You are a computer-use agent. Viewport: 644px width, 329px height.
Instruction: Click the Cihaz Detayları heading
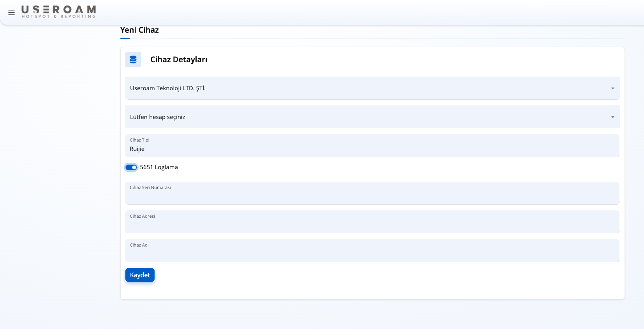click(x=179, y=59)
